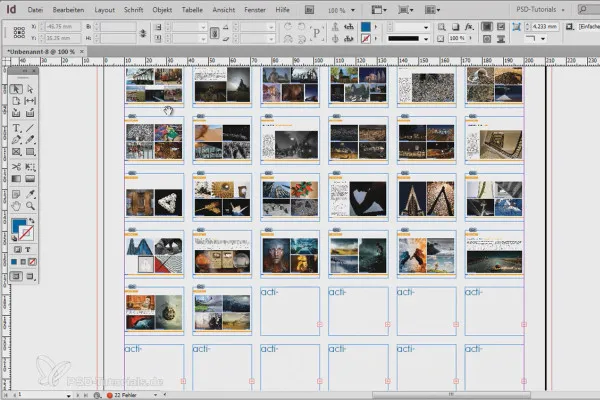Select the Gap tool

coord(30,101)
